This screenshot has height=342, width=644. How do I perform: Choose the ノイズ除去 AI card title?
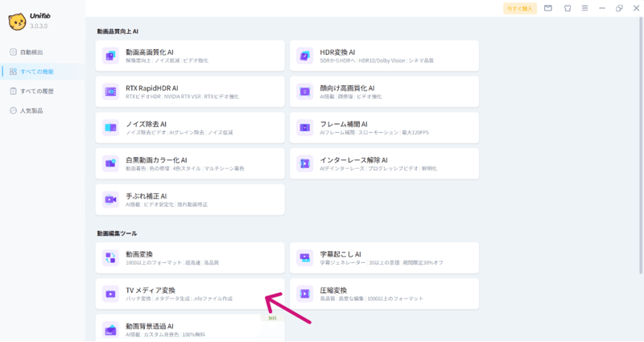point(146,124)
